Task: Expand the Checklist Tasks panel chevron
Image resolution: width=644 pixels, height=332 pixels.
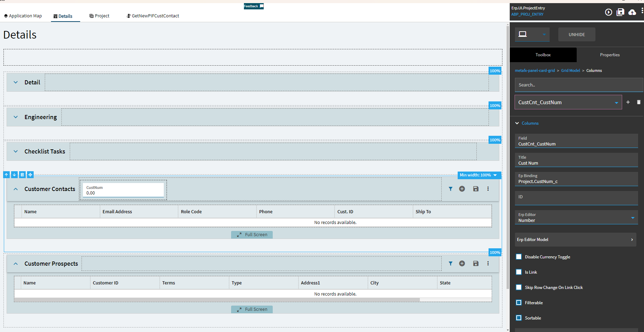Action: (x=16, y=151)
